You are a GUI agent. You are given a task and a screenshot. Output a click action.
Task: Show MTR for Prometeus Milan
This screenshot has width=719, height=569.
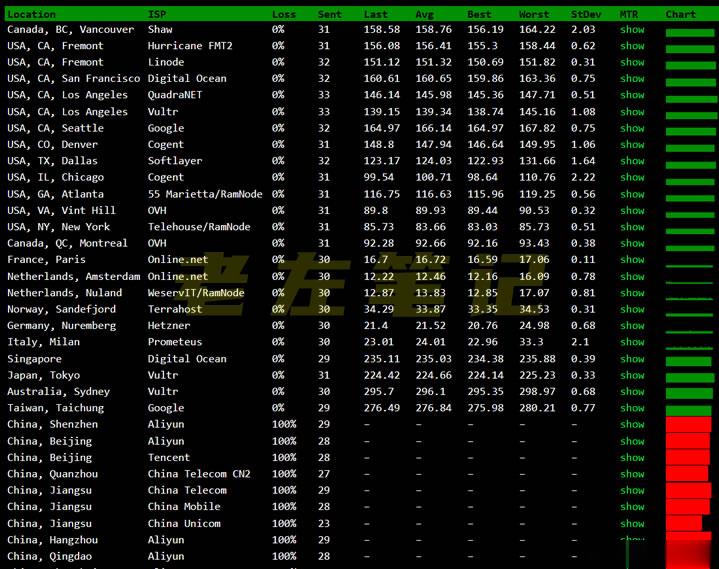632,342
